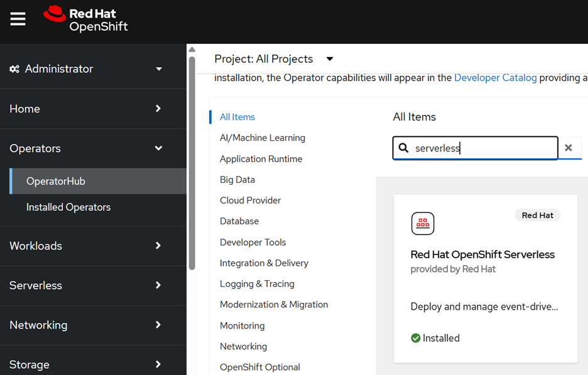Clear the serverless search with the X icon

569,148
